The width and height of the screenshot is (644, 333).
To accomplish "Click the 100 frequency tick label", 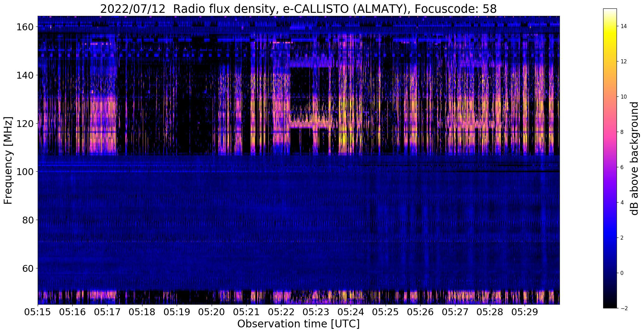I will (25, 172).
